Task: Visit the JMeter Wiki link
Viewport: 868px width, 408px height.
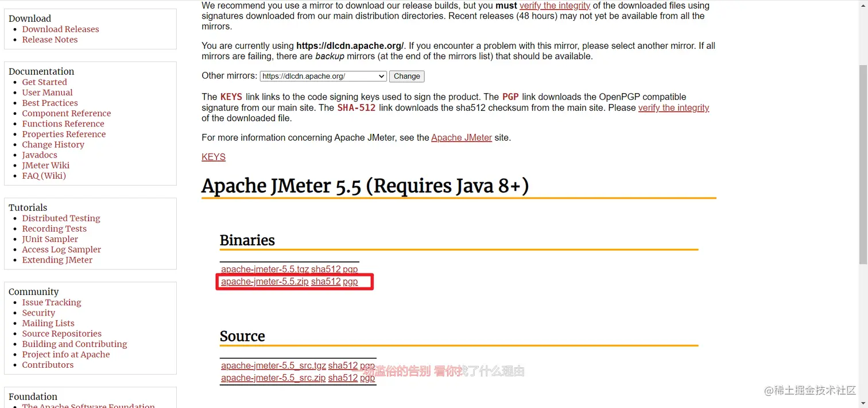Action: [46, 165]
